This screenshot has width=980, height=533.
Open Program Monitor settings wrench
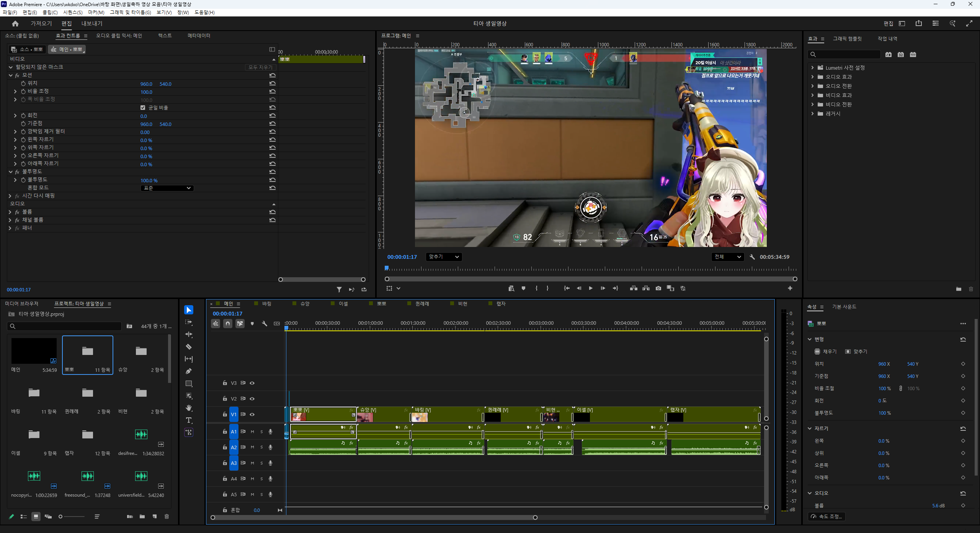[752, 257]
